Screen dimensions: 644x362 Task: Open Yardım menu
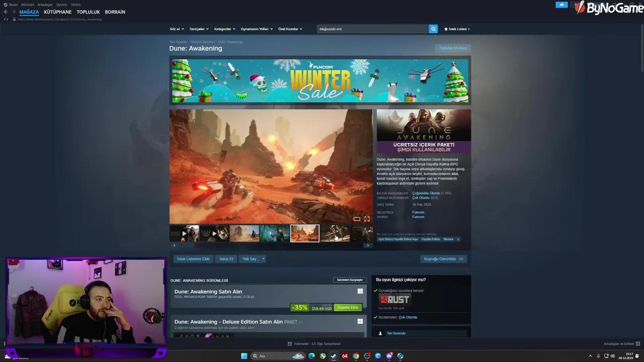(75, 5)
